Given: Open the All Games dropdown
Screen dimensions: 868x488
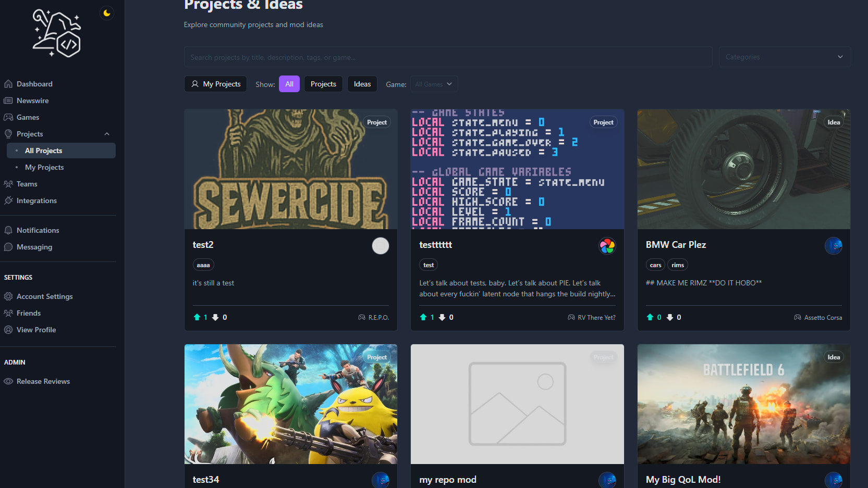Looking at the screenshot, I should (434, 84).
